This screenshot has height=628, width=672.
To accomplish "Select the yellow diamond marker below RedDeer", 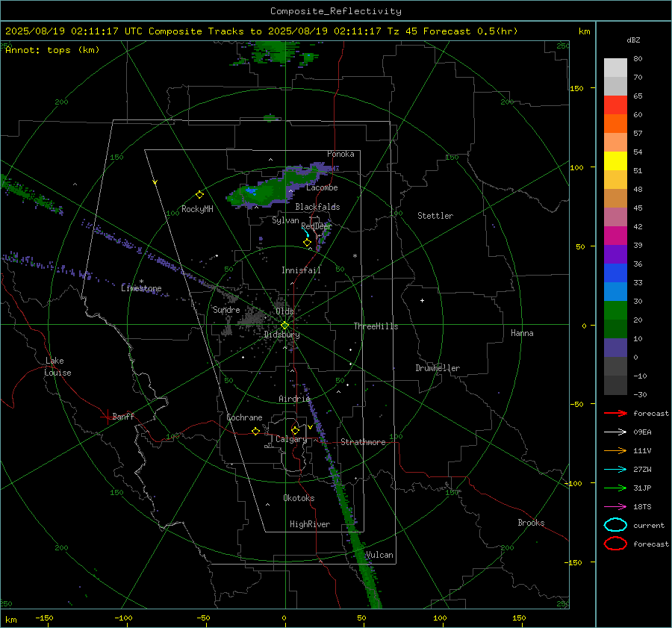I will point(307,243).
